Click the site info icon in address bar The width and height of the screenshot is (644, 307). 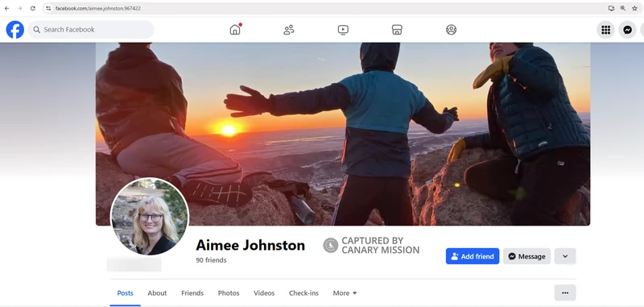click(x=48, y=8)
